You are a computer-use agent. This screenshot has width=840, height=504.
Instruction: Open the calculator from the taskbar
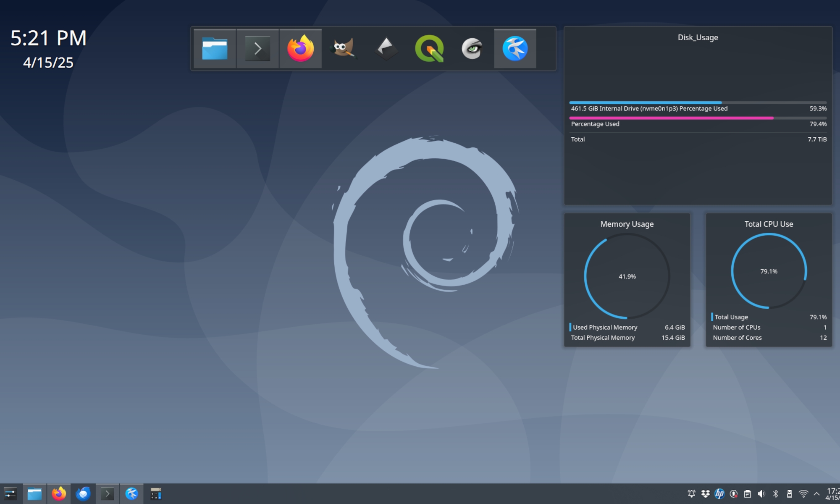[x=156, y=494]
